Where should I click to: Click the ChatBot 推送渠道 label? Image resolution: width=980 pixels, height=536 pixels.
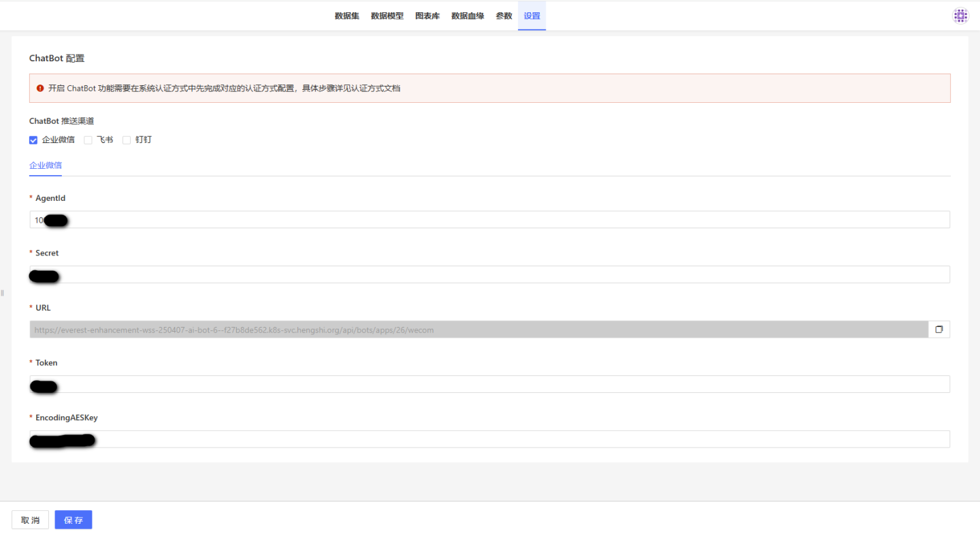tap(61, 121)
